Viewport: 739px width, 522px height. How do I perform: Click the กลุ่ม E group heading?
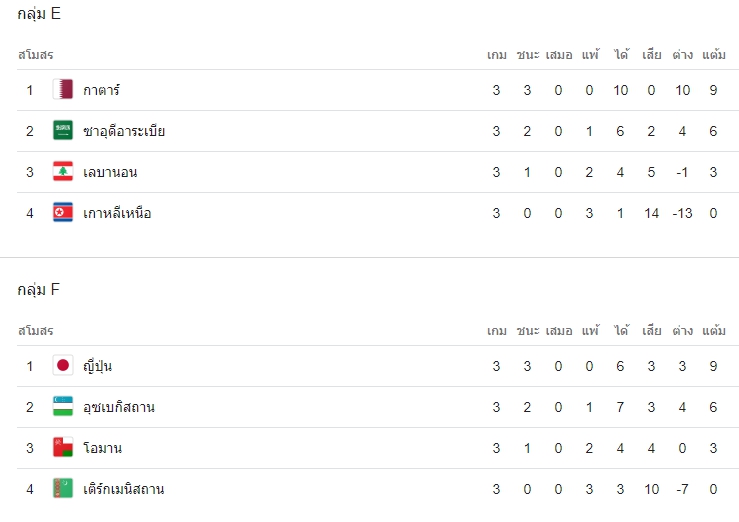coord(39,14)
